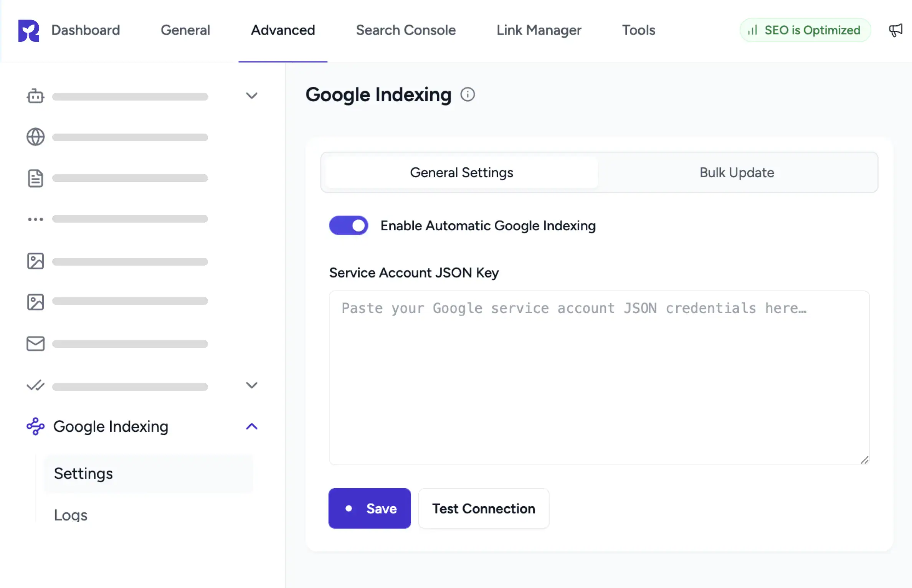
Task: Click the robot icon in sidebar
Action: click(x=35, y=96)
